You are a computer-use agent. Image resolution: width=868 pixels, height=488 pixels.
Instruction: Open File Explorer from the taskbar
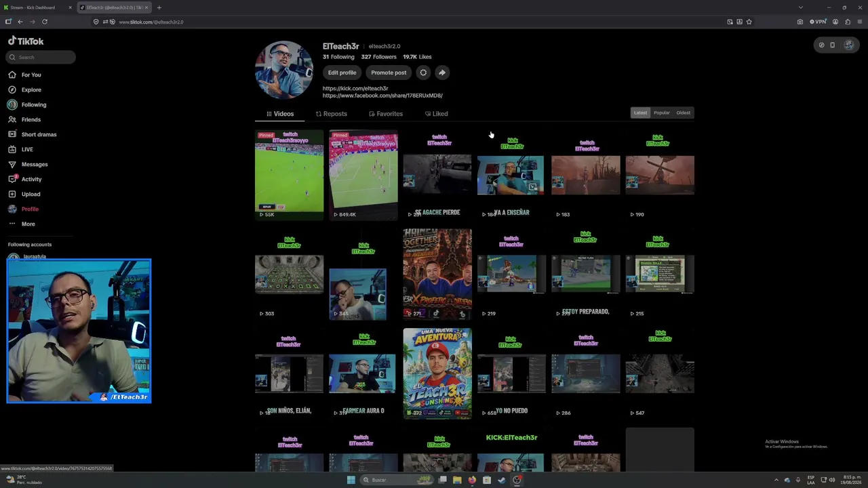(457, 480)
